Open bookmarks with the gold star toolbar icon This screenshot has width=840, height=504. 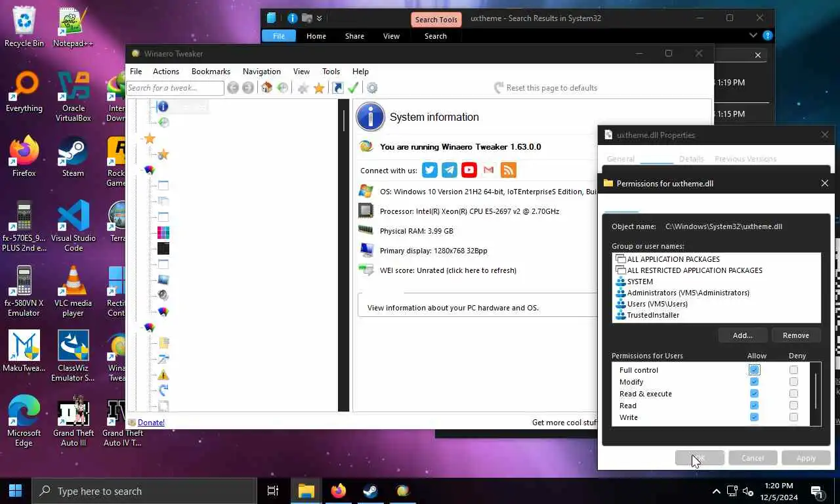(319, 88)
